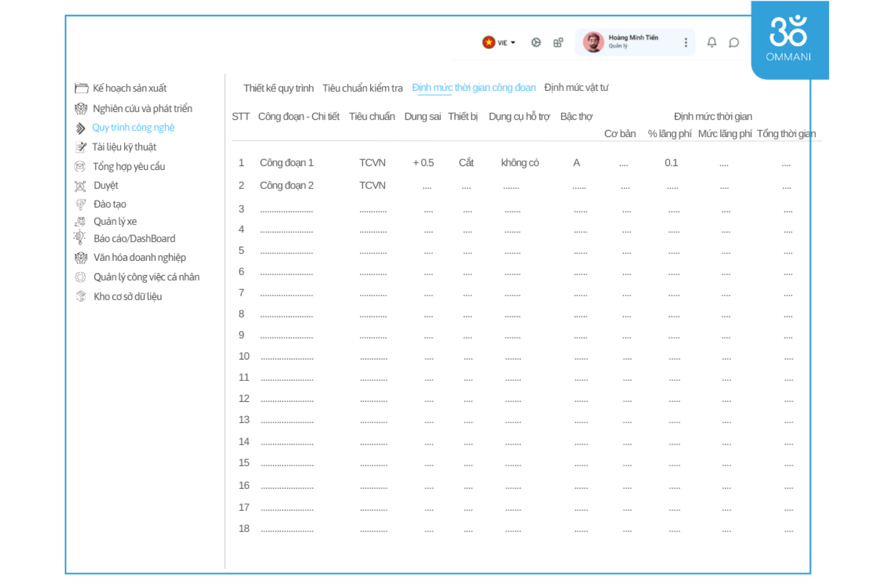Screen dimensions: 875x588
Task: Open the apps grid icon in header
Action: pyautogui.click(x=558, y=43)
